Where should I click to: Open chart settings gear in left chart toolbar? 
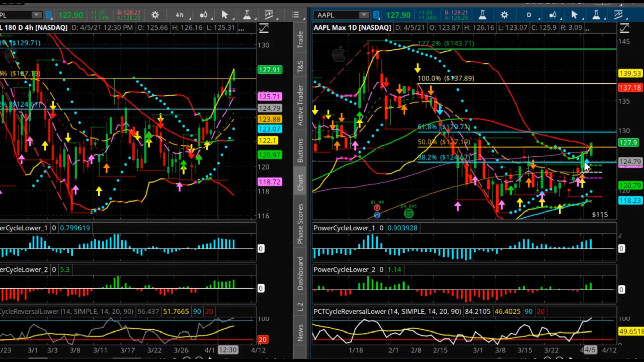155,15
